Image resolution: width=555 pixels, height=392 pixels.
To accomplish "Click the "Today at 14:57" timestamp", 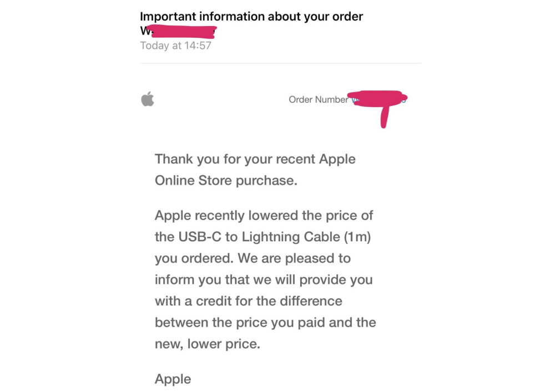I will (x=175, y=45).
